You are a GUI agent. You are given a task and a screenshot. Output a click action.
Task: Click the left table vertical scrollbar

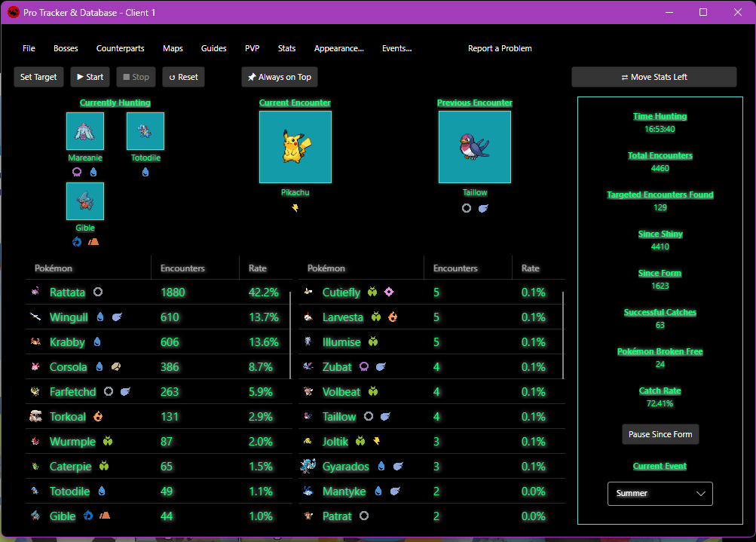tap(290, 335)
